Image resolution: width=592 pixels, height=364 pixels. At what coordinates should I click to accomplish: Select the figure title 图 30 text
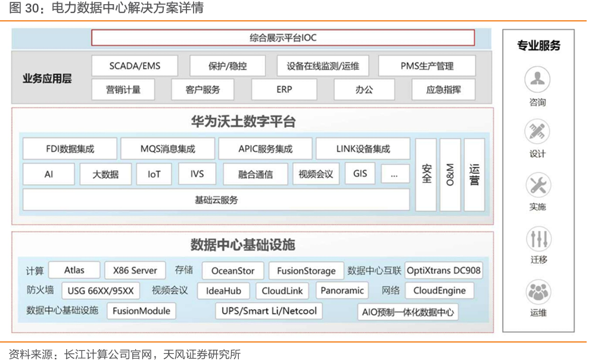click(x=107, y=8)
